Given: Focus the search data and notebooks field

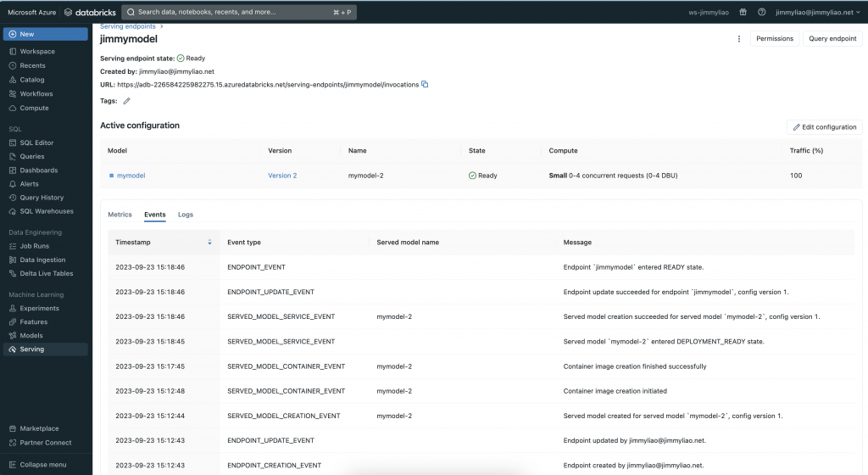Looking at the screenshot, I should (239, 12).
